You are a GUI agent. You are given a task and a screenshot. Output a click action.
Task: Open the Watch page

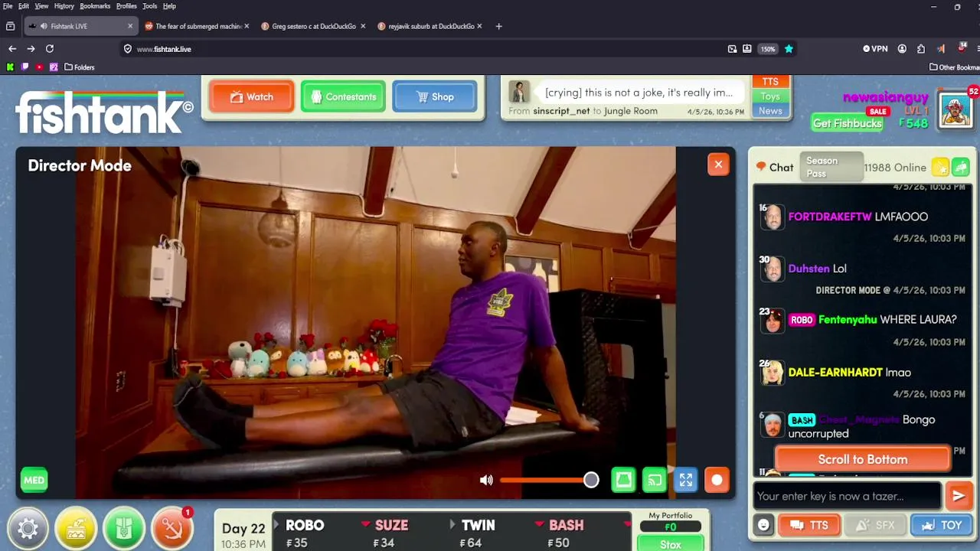click(x=252, y=96)
